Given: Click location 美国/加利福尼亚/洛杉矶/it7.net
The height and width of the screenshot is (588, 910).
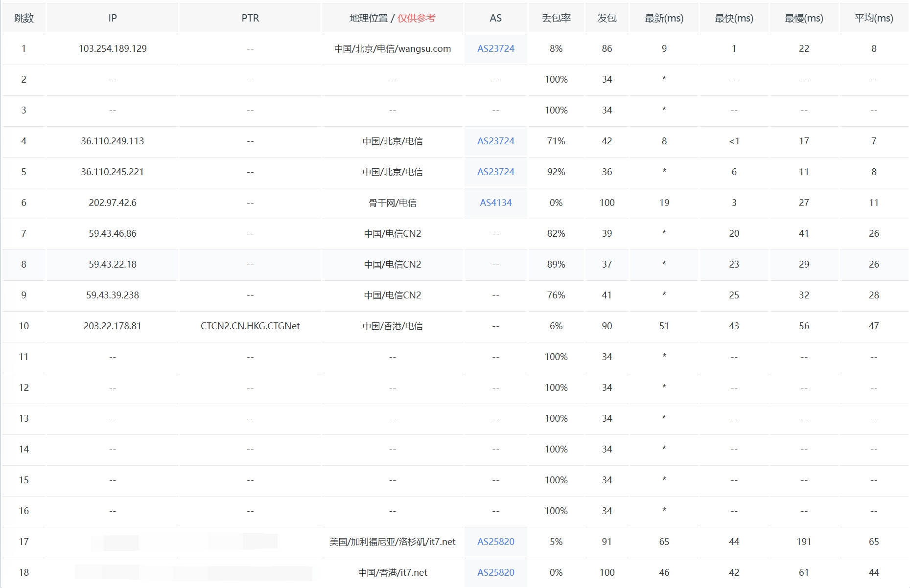Looking at the screenshot, I should (x=393, y=542).
